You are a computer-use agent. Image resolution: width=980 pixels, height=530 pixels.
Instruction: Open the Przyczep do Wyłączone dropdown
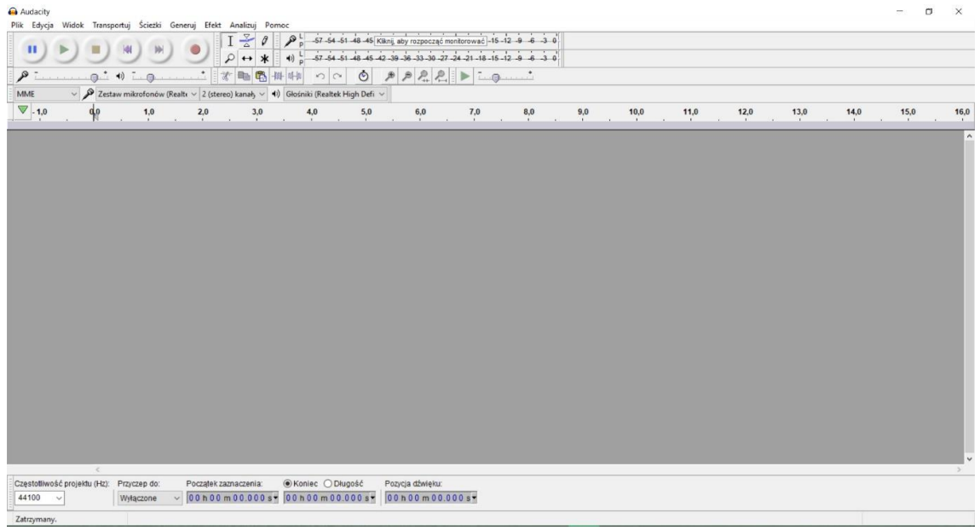150,498
